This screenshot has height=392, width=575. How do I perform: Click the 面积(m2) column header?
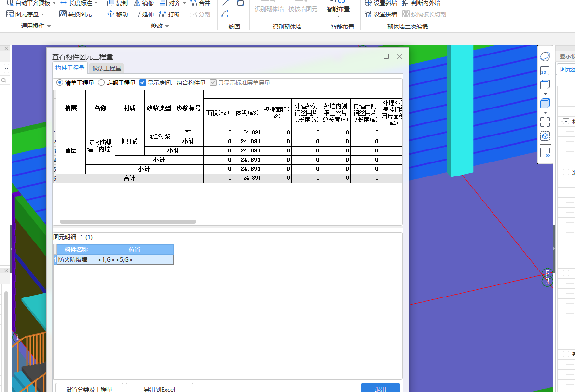(218, 113)
